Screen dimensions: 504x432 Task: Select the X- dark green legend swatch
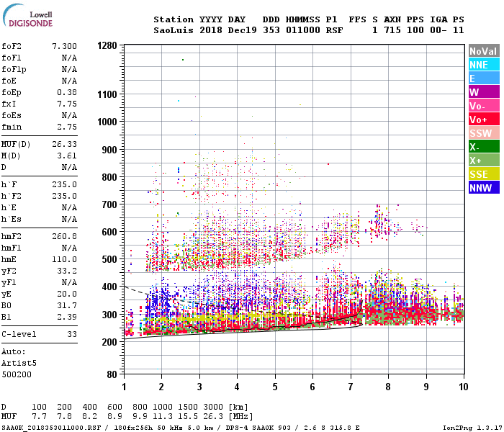click(484, 147)
